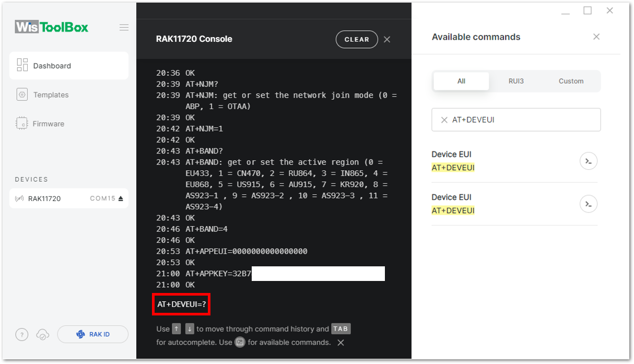The height and width of the screenshot is (364, 634).
Task: Click the CLEAR console button
Action: (357, 39)
